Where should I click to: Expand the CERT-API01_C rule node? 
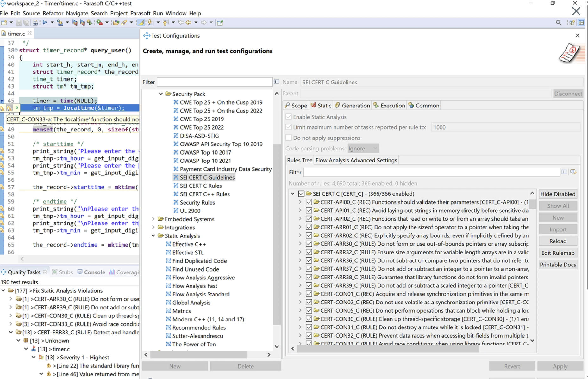(x=300, y=210)
